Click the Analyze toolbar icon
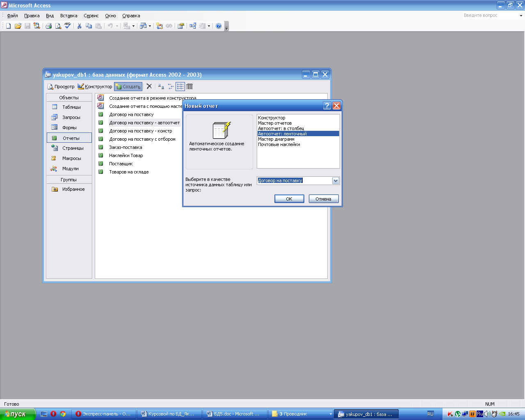Image resolution: width=525 pixels, height=420 pixels. click(143, 26)
